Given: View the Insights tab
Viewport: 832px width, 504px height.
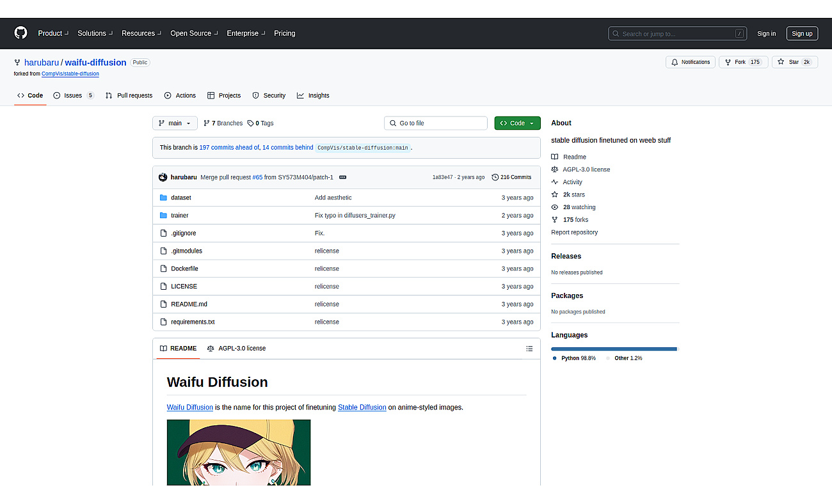Looking at the screenshot, I should [x=313, y=95].
